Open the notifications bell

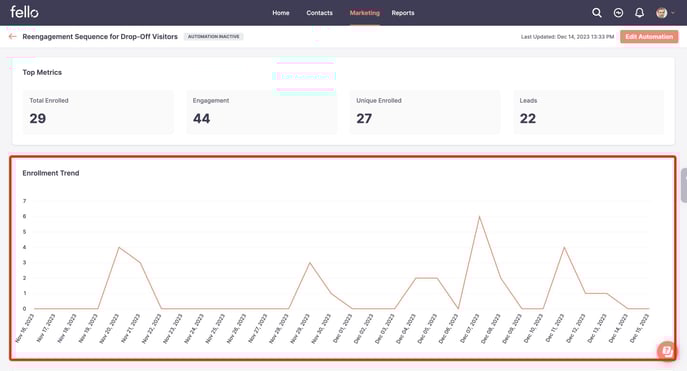click(x=639, y=13)
